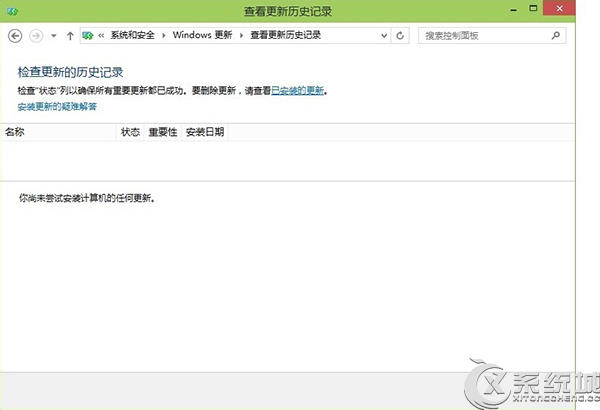This screenshot has width=600, height=410.
Task: Open the recent locations dropdown arrow
Action: (54, 36)
